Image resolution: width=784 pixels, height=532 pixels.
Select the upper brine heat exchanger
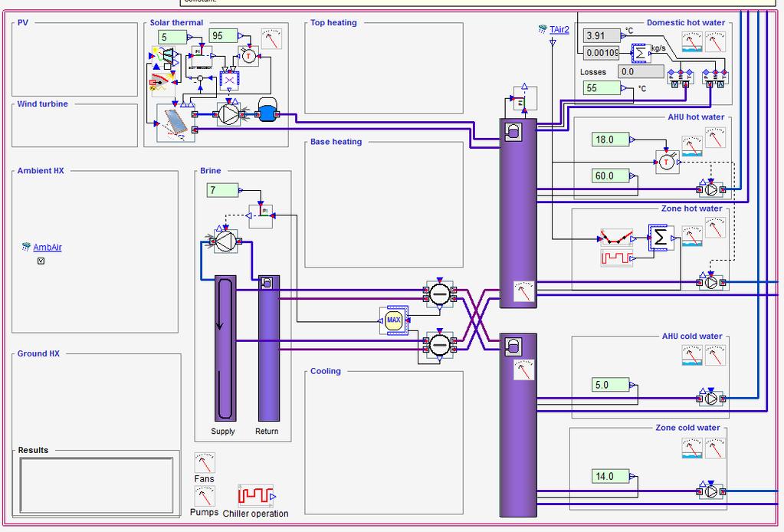[x=439, y=294]
